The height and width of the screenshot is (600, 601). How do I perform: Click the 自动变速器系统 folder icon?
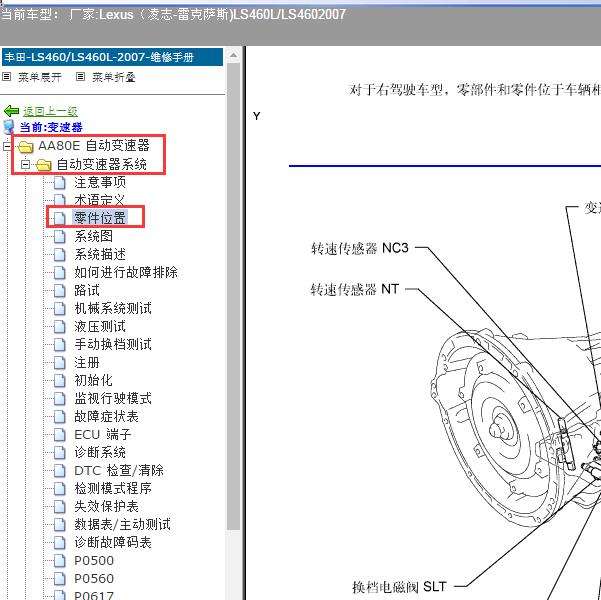coord(44,165)
